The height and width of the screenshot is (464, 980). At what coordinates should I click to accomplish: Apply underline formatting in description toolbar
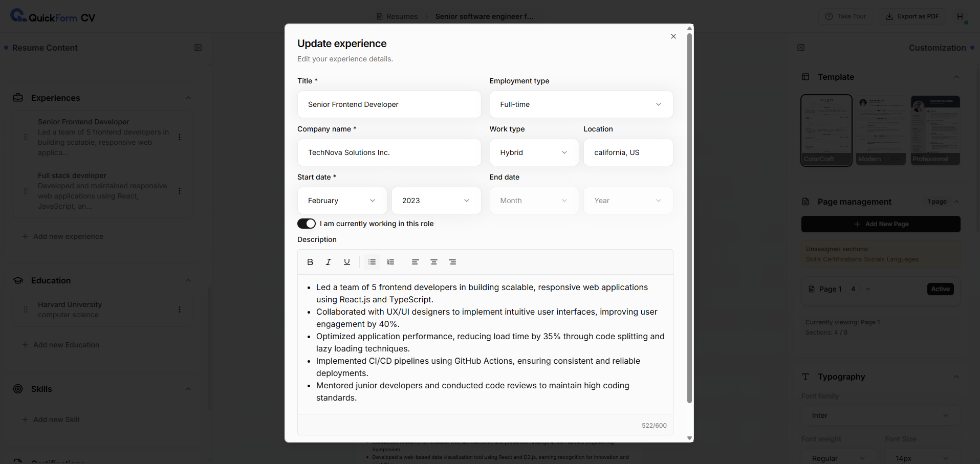[347, 262]
